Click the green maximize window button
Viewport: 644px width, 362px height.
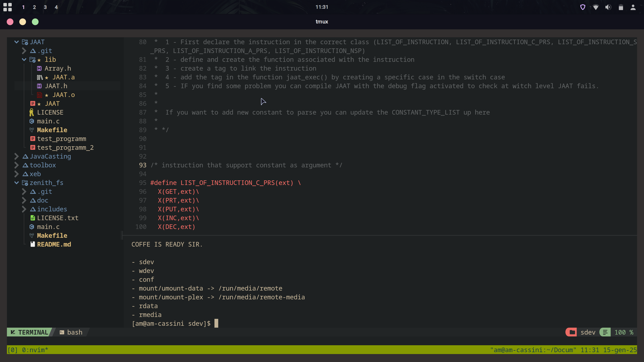tap(35, 22)
